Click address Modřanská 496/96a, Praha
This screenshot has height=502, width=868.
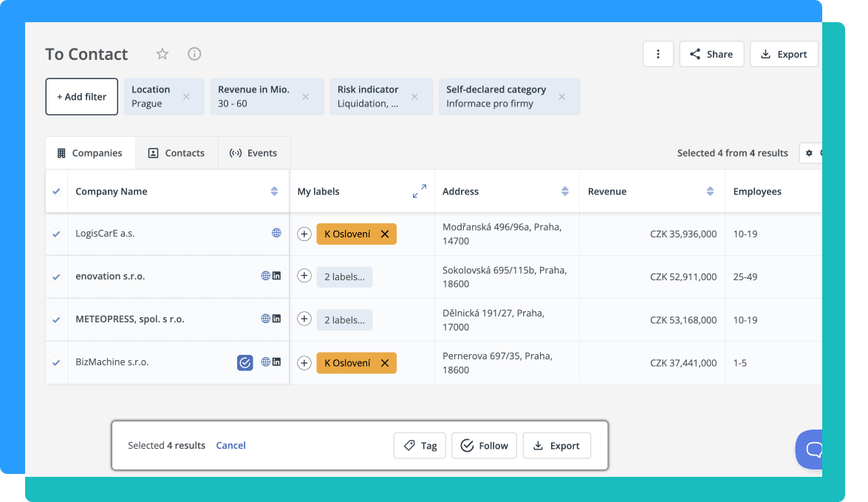point(502,234)
